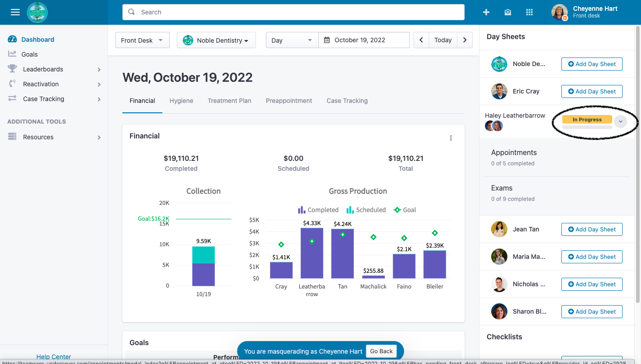Click the Day Sheets panel scrollbar
641x364 pixels.
[x=638, y=164]
